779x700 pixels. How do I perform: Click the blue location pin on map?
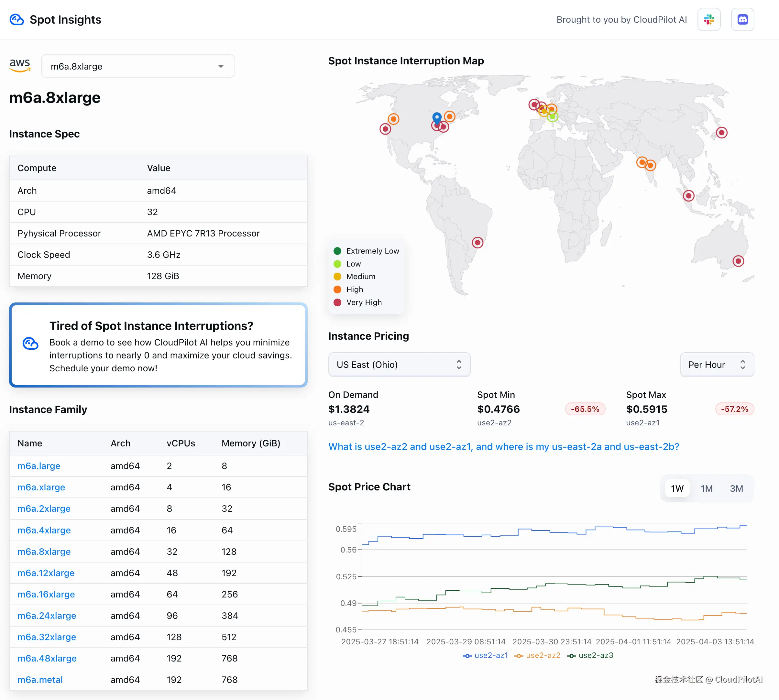coord(437,117)
